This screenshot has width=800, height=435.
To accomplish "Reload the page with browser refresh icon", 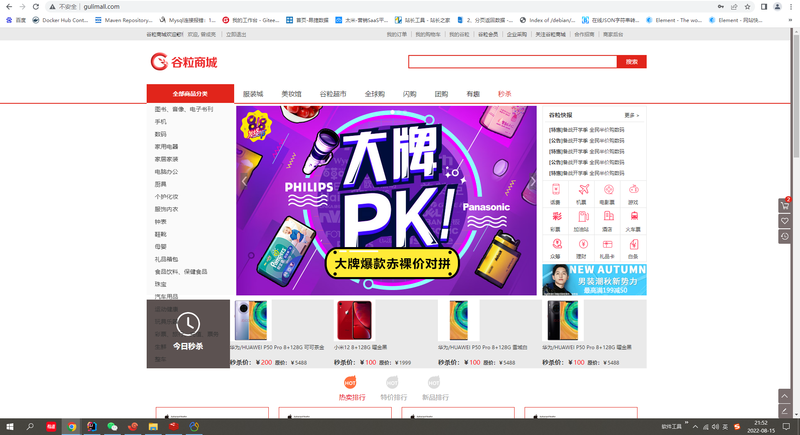I will (35, 7).
